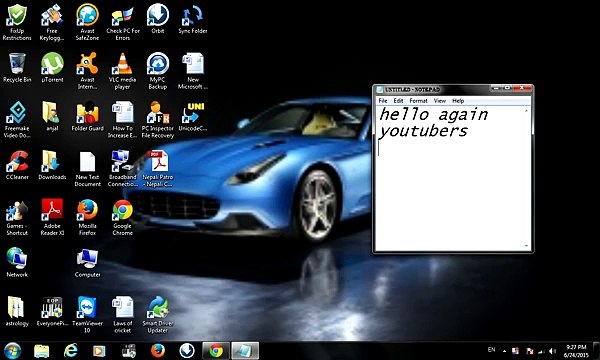The image size is (600, 360).
Task: Select the Computer desktop icon
Action: click(x=87, y=262)
